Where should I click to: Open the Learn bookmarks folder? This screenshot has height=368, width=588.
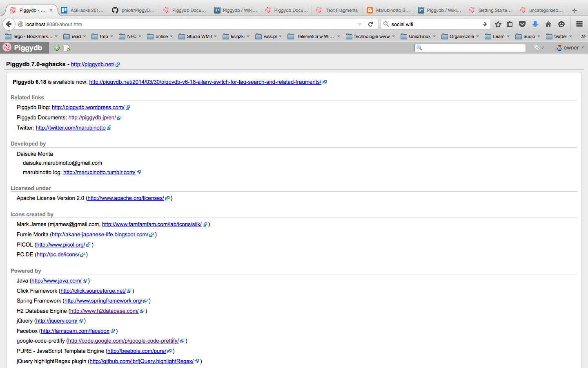pyautogui.click(x=497, y=36)
